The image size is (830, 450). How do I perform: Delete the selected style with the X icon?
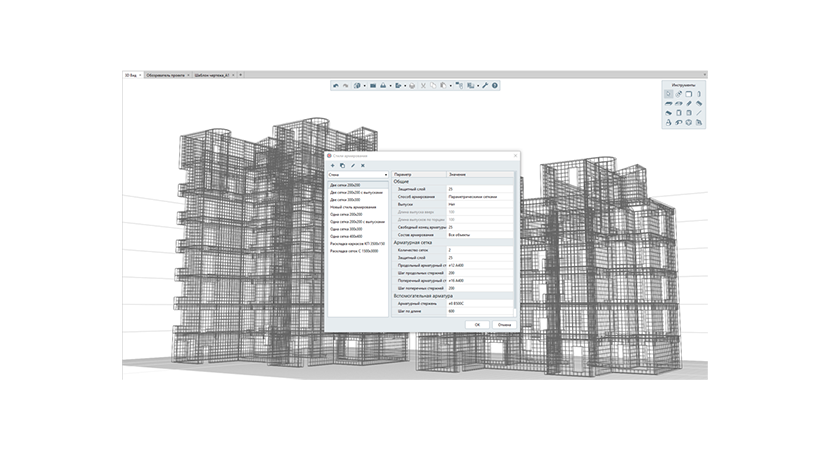pyautogui.click(x=363, y=166)
